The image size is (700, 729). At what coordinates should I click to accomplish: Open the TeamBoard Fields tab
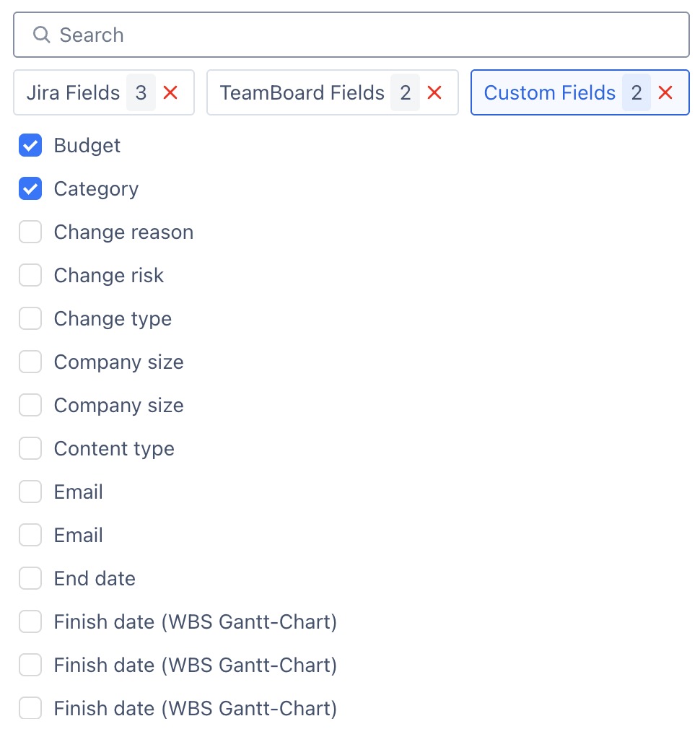(333, 92)
